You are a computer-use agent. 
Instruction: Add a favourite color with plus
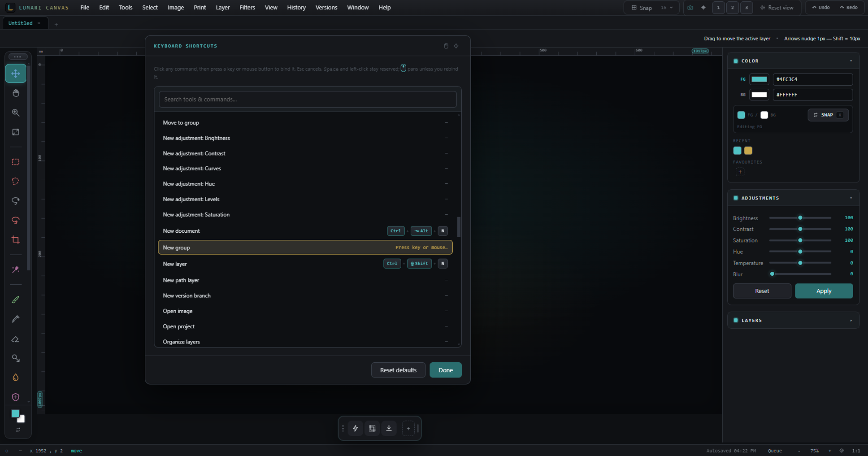740,172
